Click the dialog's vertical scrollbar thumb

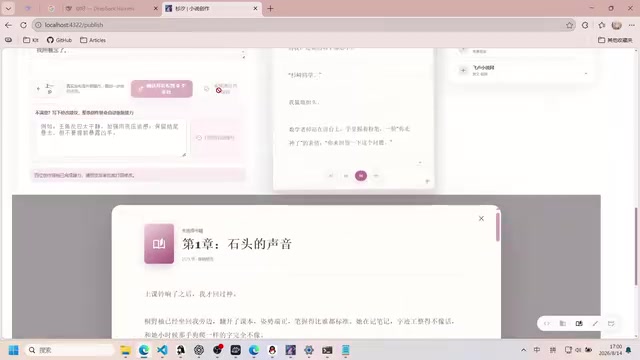[498, 227]
